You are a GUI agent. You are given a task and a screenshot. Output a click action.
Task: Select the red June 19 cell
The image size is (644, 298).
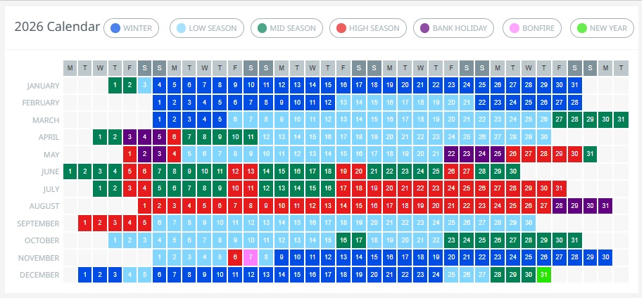[x=343, y=171]
